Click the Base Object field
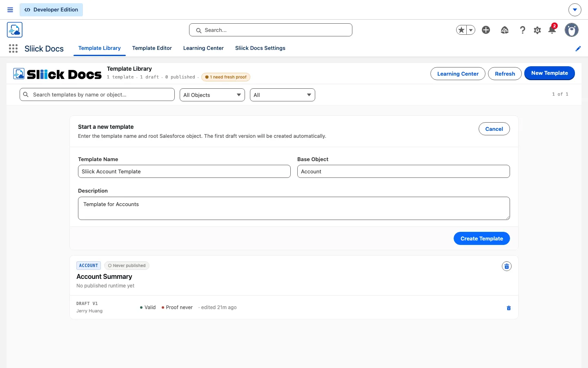 [403, 171]
